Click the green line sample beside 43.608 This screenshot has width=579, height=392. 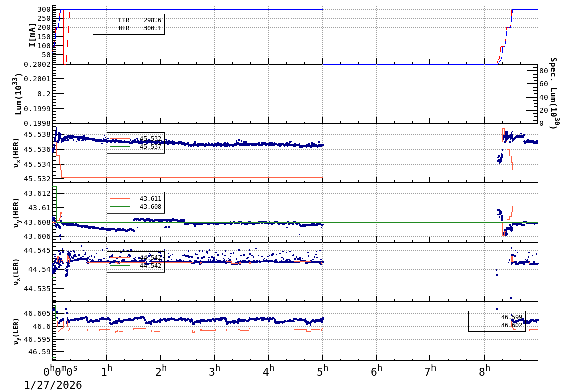click(x=120, y=206)
